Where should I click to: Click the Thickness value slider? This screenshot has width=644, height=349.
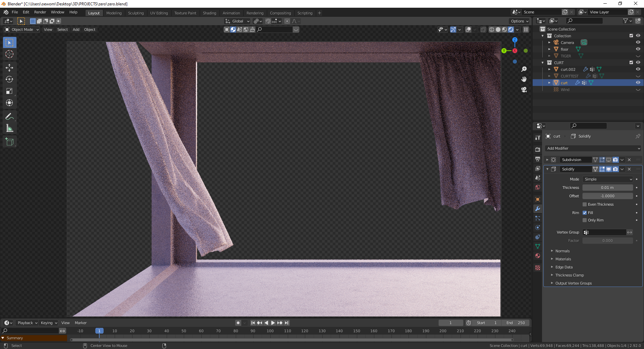pyautogui.click(x=608, y=188)
